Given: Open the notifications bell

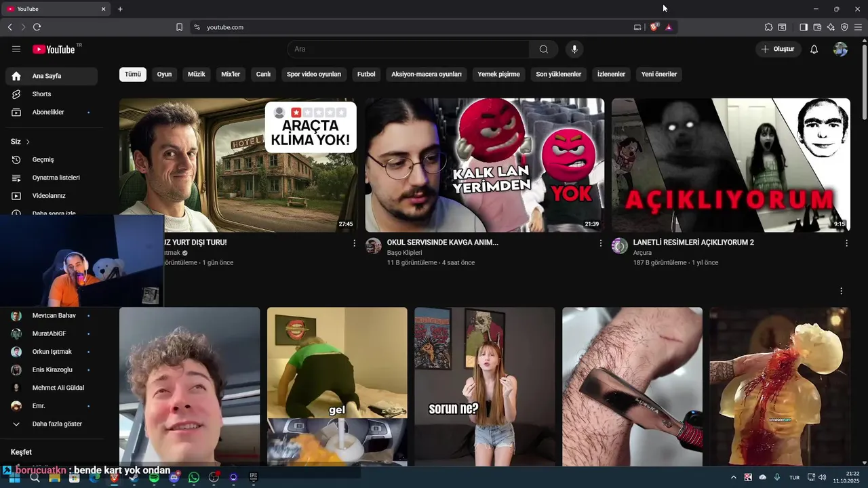Looking at the screenshot, I should [x=814, y=49].
